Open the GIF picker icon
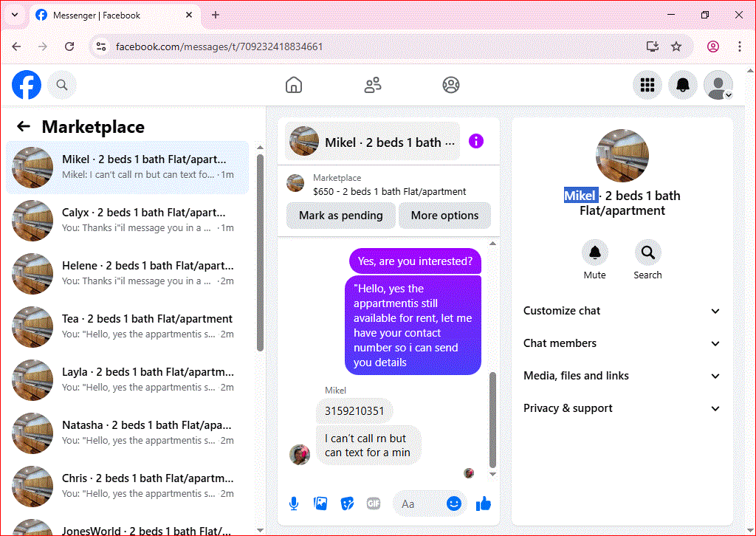Image resolution: width=756 pixels, height=536 pixels. 373,504
